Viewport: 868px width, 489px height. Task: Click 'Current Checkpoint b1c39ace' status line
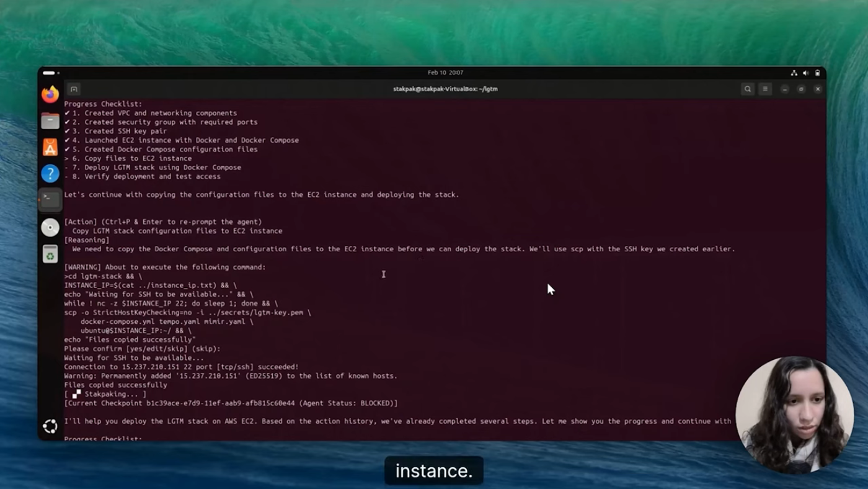click(231, 403)
